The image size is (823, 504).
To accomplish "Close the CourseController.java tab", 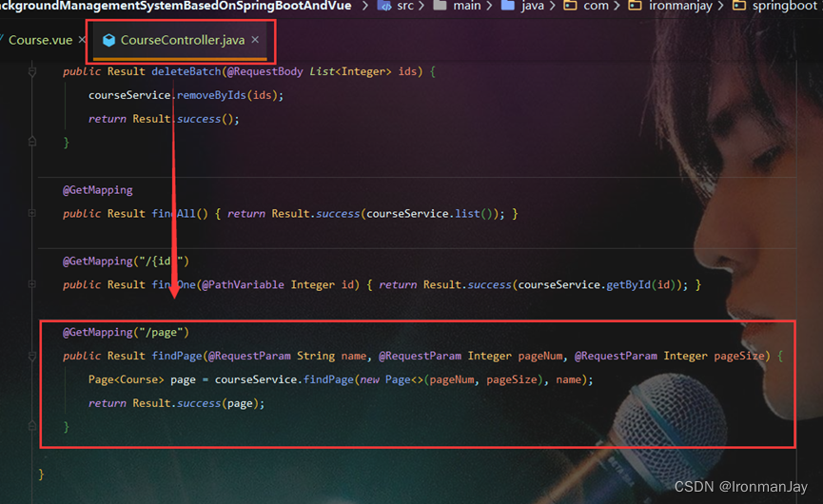I will click(x=255, y=39).
